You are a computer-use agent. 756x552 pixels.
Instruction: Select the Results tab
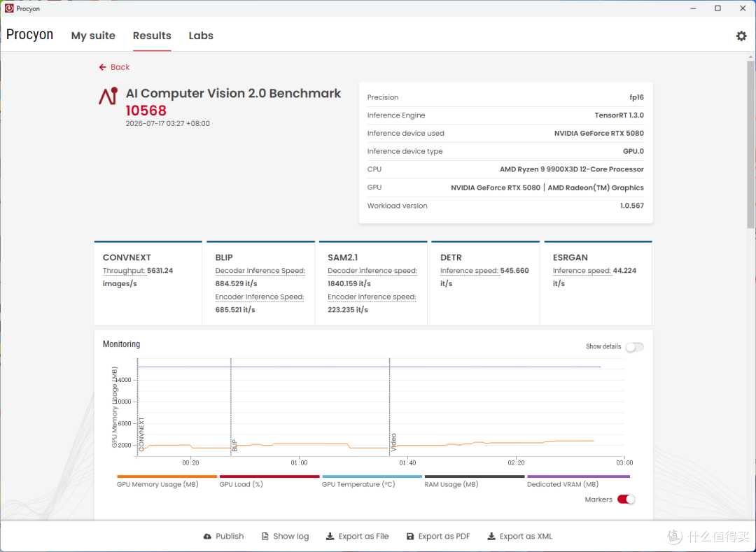152,36
